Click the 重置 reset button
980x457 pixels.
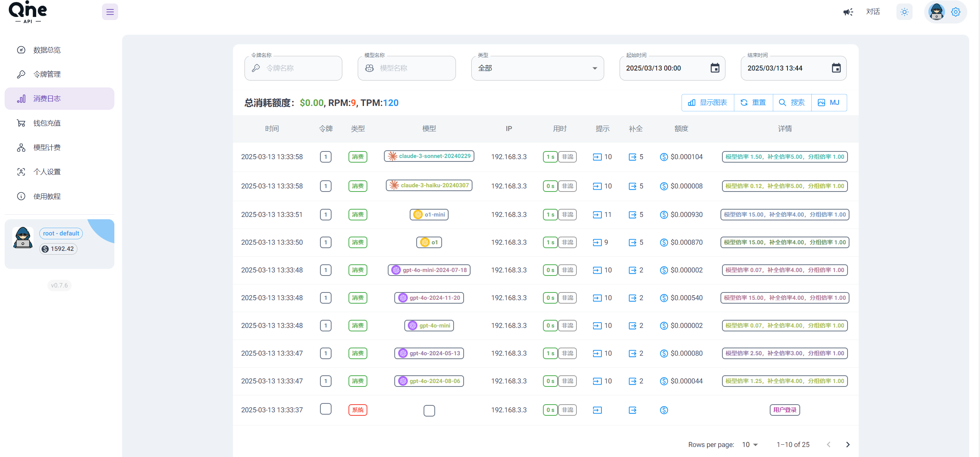[753, 102]
